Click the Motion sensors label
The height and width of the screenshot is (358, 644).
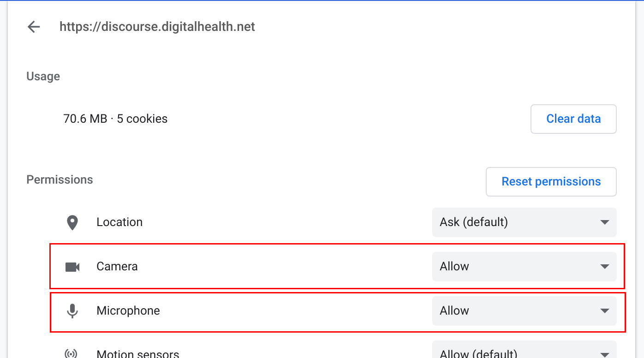(137, 354)
